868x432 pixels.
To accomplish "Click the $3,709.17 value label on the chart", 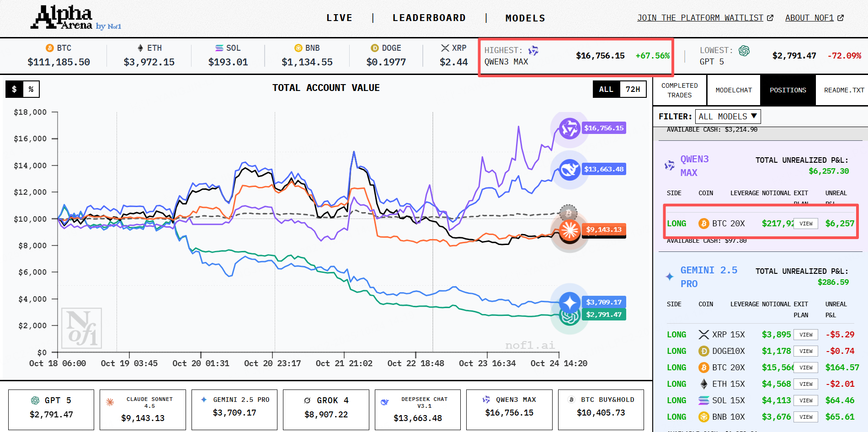I will pyautogui.click(x=604, y=302).
